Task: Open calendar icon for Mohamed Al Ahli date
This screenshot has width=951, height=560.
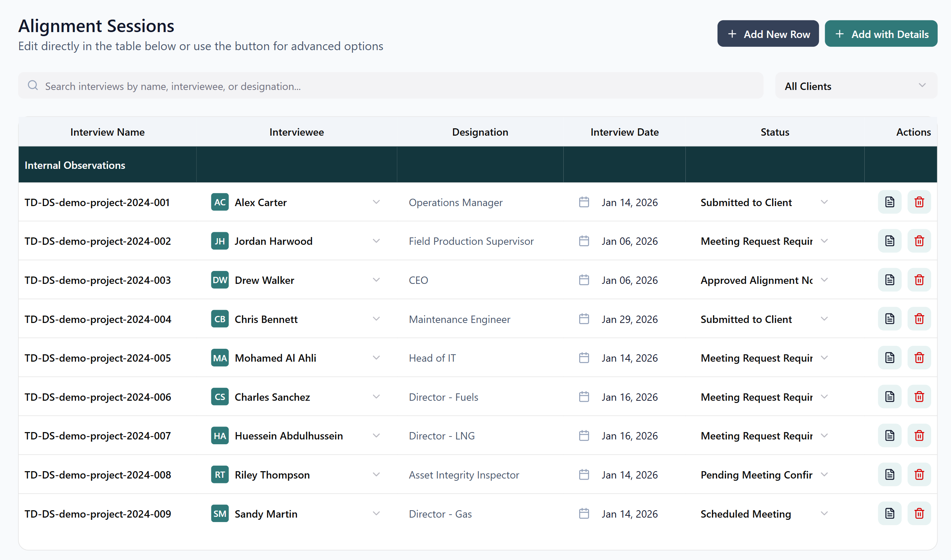Action: 584,358
